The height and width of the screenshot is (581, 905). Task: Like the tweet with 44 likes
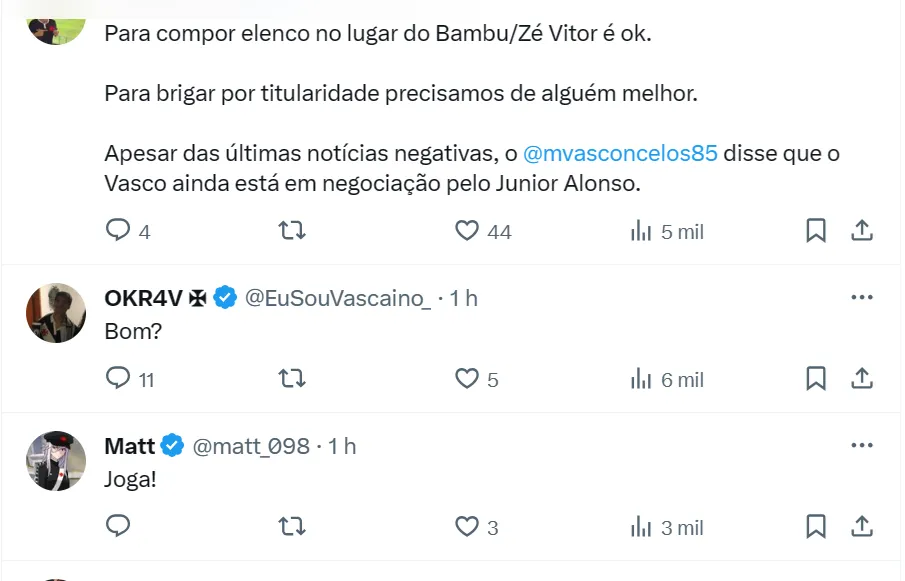467,231
